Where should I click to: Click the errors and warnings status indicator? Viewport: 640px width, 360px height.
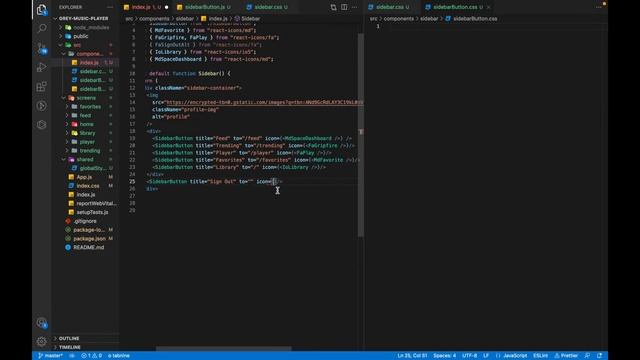click(x=91, y=356)
